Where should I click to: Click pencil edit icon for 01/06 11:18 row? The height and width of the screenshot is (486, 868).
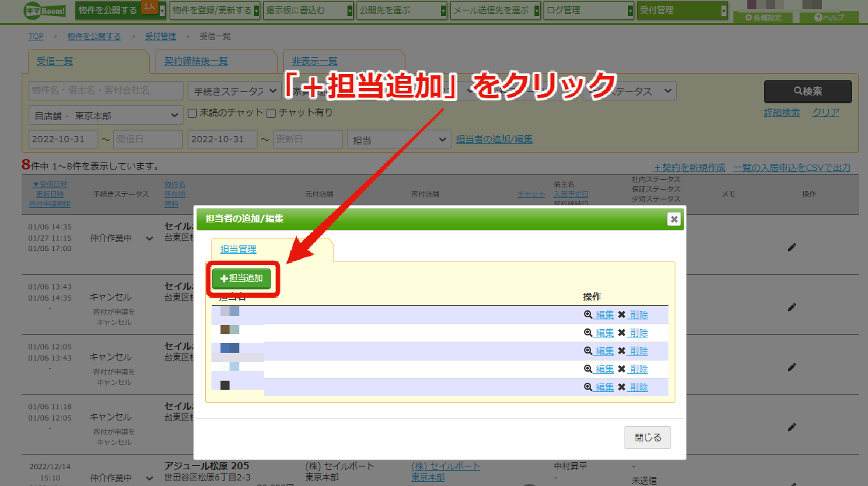(792, 427)
